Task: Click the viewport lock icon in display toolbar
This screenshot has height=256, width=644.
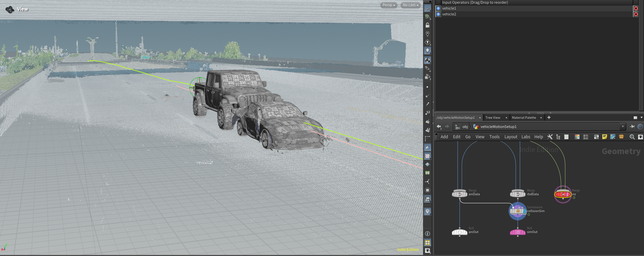Action: [x=428, y=25]
